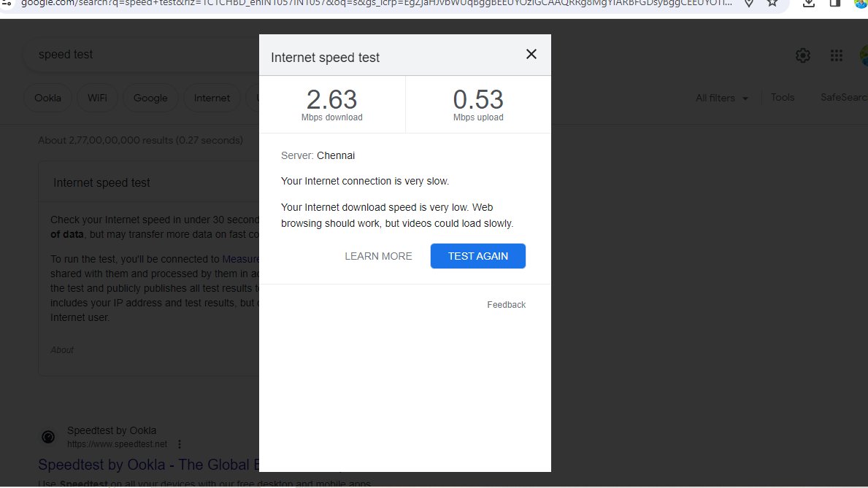
Task: Open the browser side panel icon
Action: 835,4
